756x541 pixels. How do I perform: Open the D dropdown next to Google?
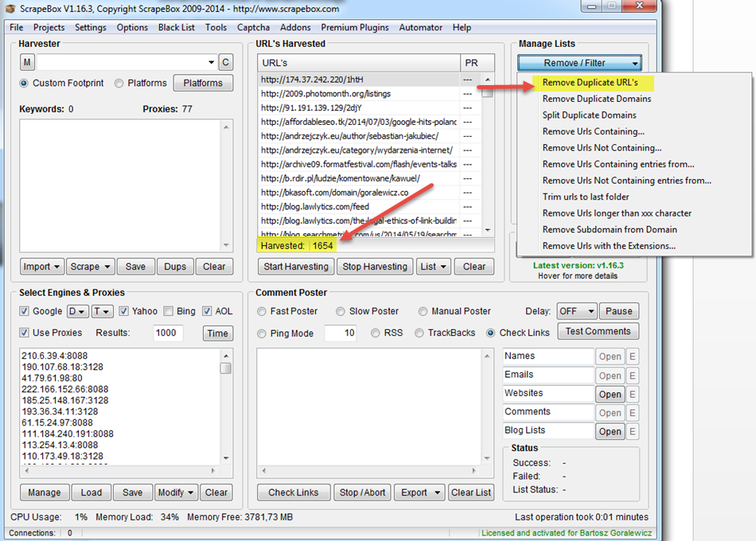coord(77,311)
